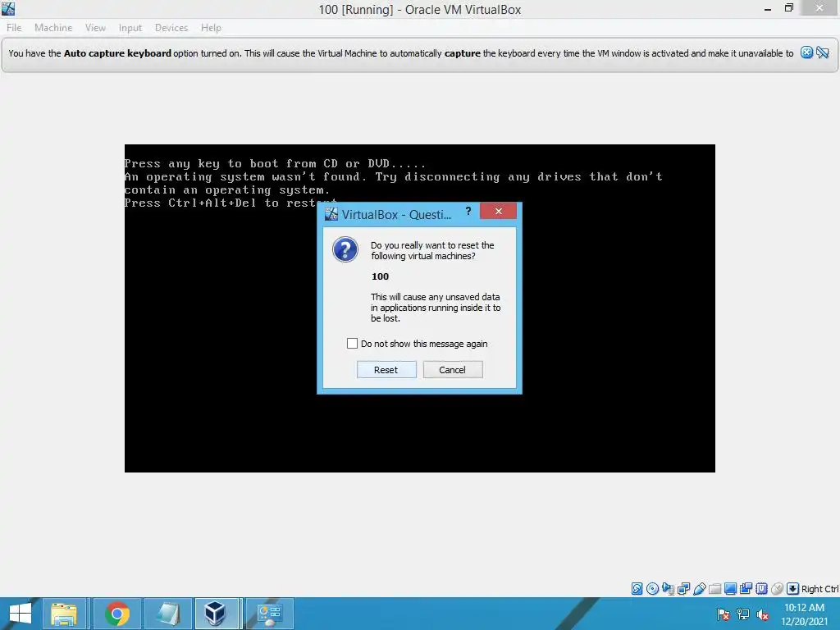Open the server manager taskbar icon

[x=269, y=614]
